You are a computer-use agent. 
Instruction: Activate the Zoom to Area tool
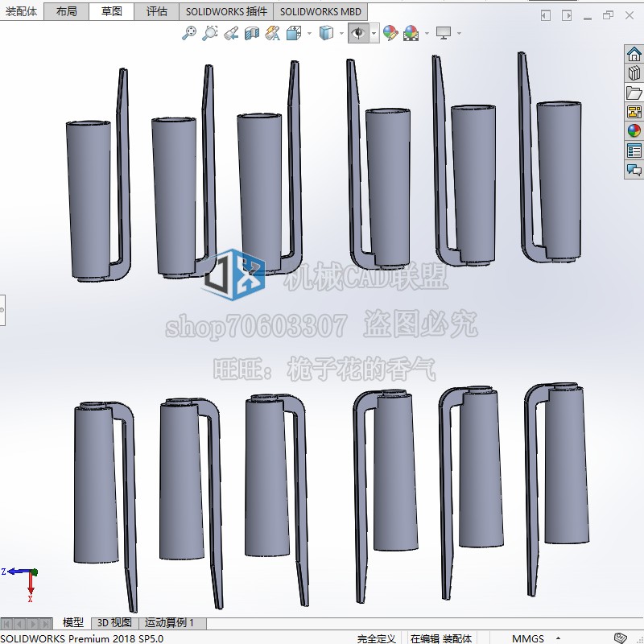[208, 33]
